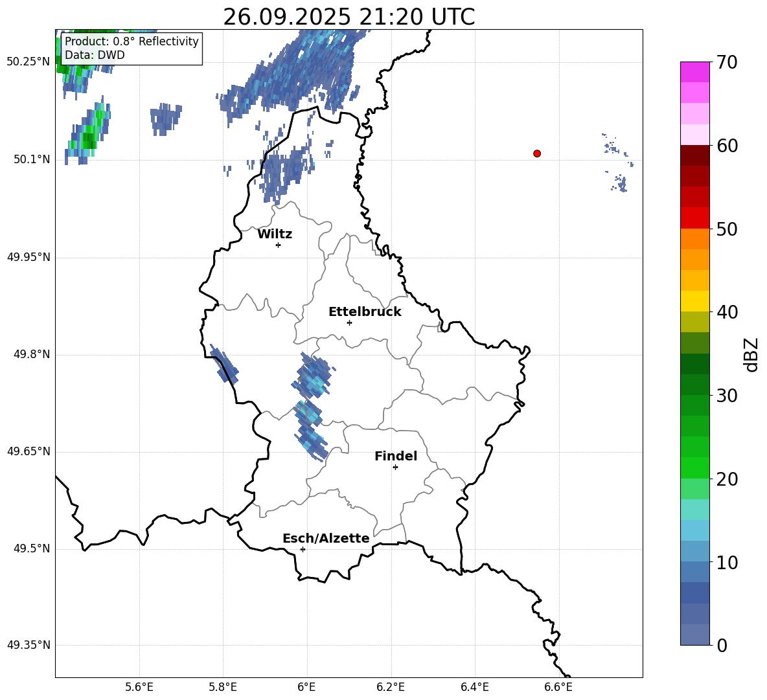767x700 pixels.
Task: Click the 49.65°N latitude label
Action: [x=29, y=451]
